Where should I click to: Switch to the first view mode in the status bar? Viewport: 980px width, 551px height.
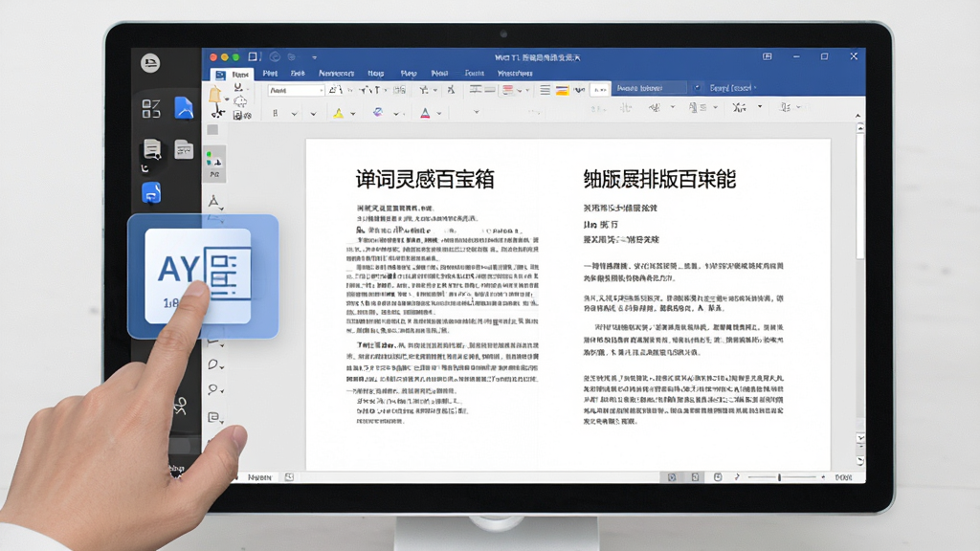pyautogui.click(x=672, y=477)
